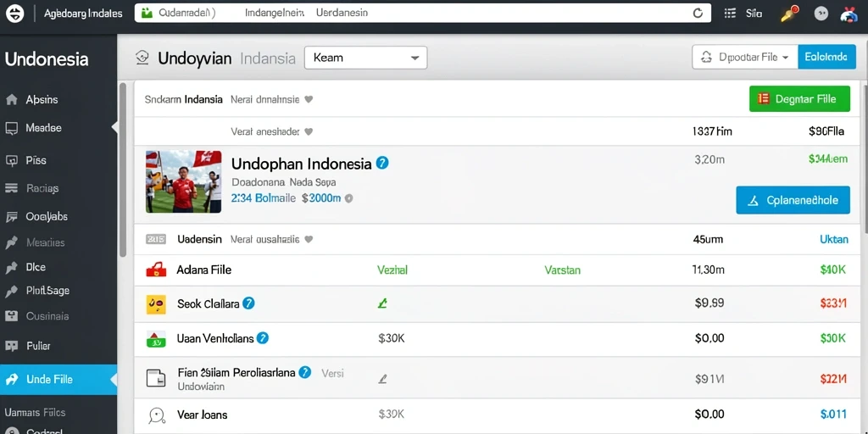Click verified badge beside Uaan Venhcllans
This screenshot has width=868, height=434.
263,337
